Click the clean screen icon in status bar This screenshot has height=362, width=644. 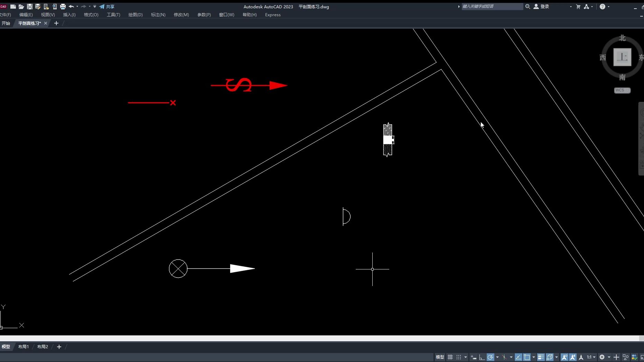pos(642,357)
